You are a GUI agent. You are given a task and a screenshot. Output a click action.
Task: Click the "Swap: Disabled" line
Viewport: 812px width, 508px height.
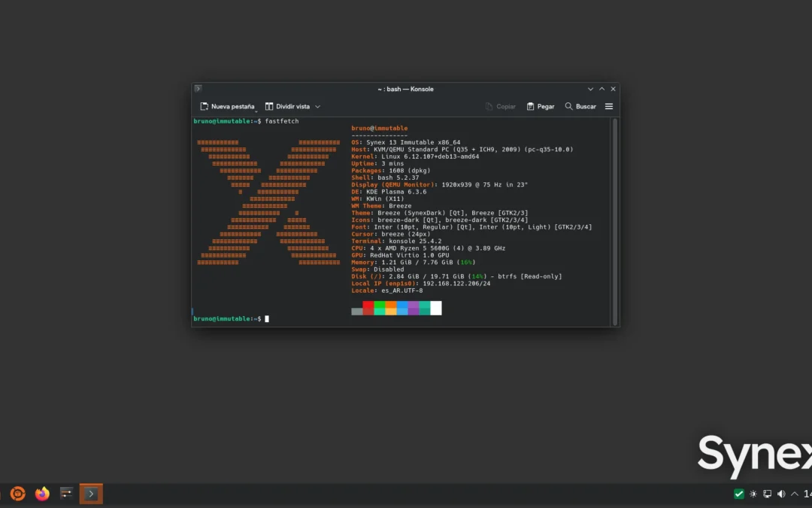(377, 269)
